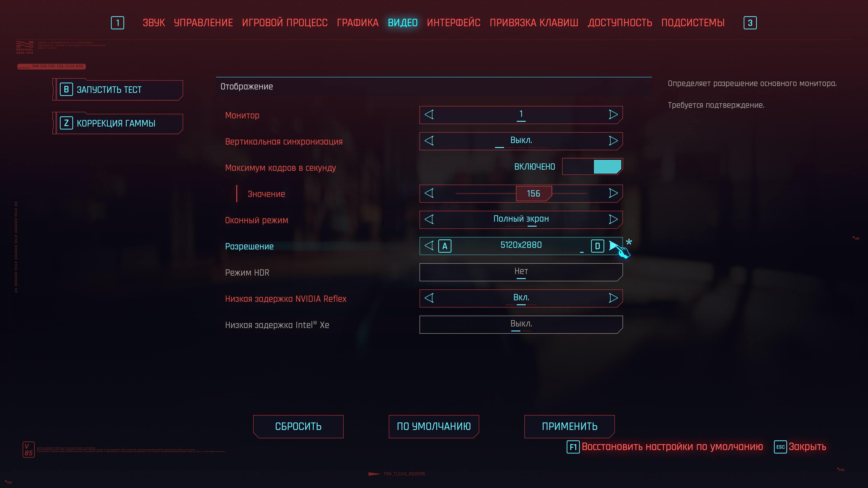Click left arrow for Вертикальная синхронизация

(429, 141)
